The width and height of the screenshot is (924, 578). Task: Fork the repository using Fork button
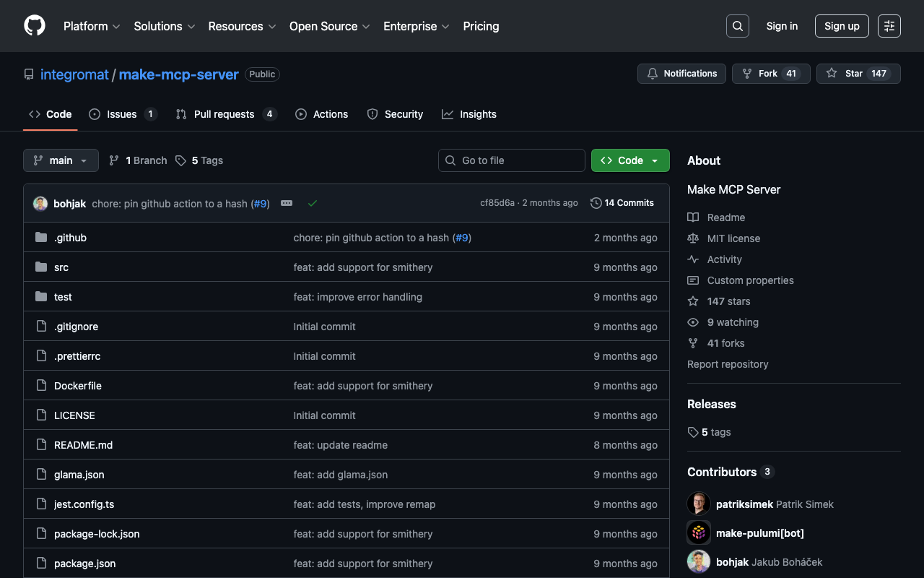click(768, 74)
